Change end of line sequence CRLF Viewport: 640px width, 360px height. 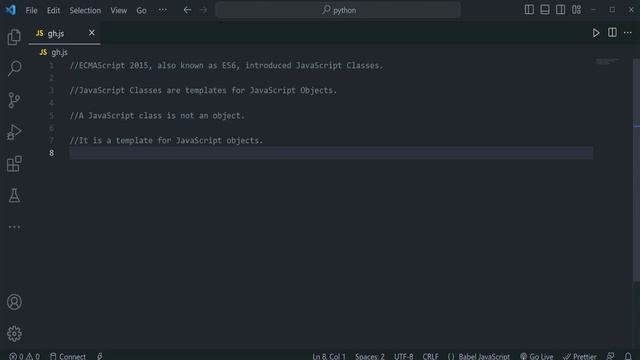[x=430, y=356]
